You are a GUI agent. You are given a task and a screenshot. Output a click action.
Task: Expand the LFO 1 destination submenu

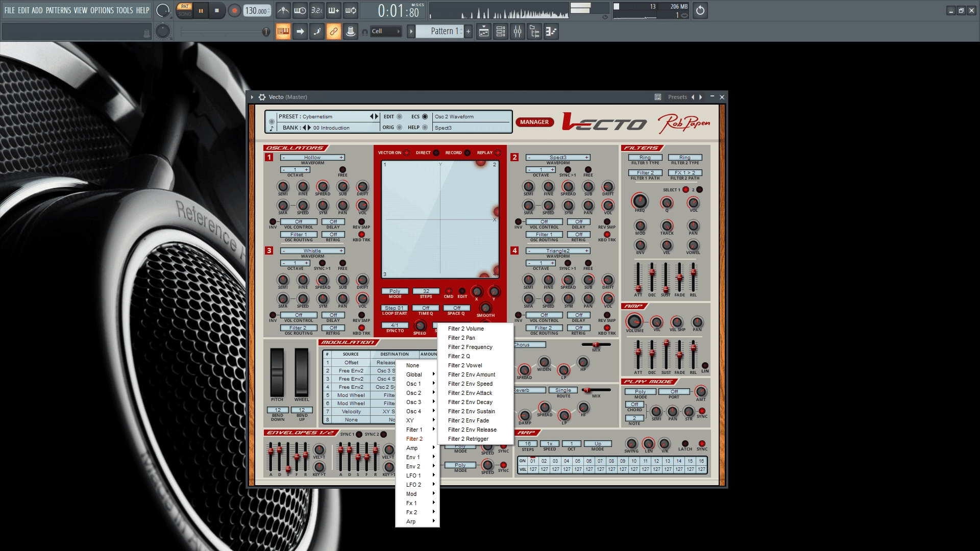[418, 475]
